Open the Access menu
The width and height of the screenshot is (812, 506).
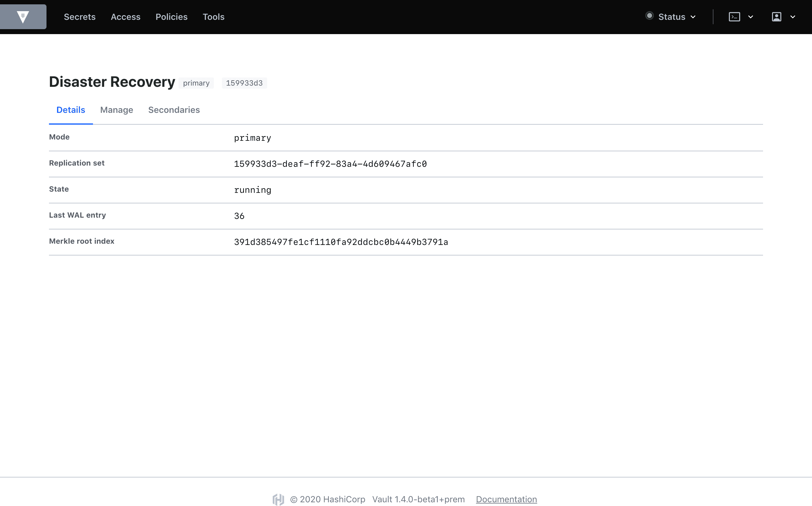[x=126, y=17]
